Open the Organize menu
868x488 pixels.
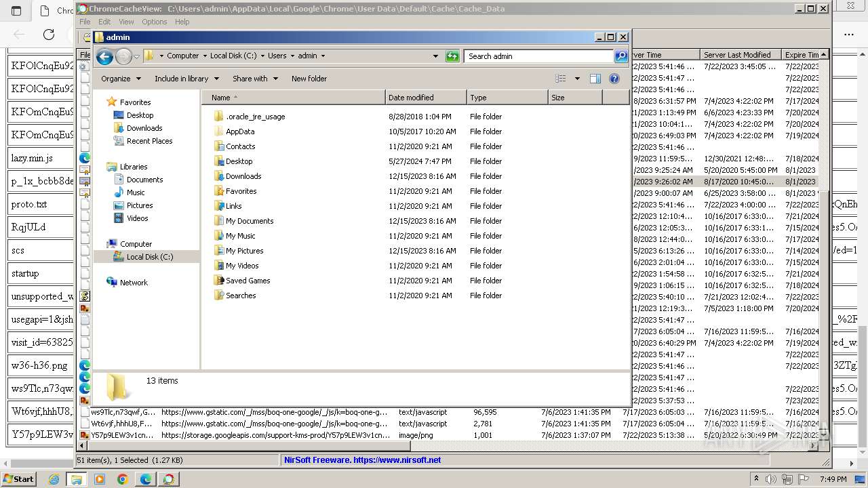tap(121, 79)
